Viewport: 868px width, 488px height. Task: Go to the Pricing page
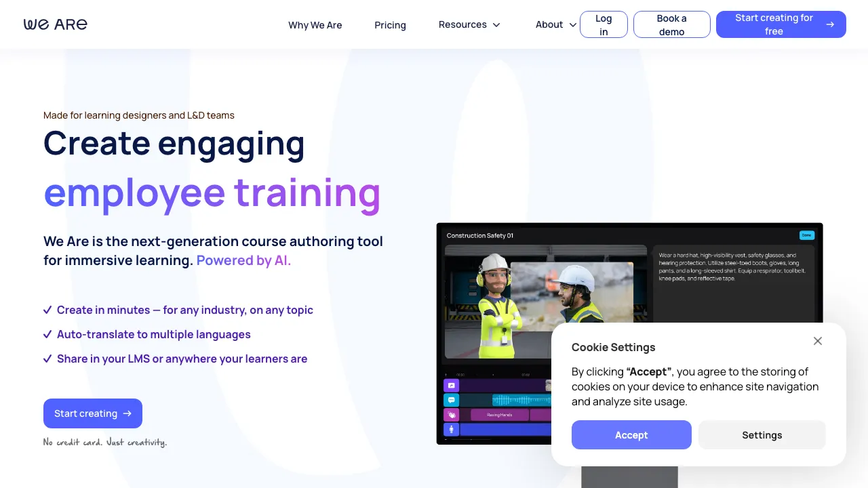pos(390,25)
